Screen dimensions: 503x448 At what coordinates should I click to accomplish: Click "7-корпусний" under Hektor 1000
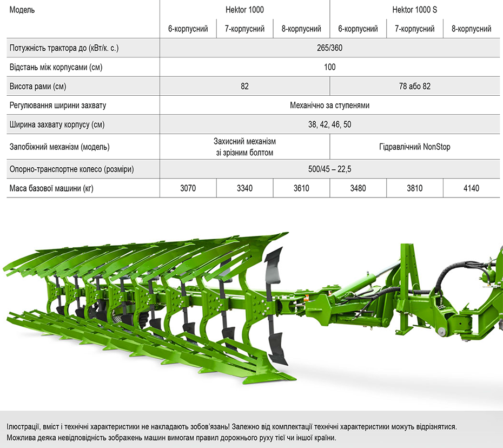tap(245, 29)
